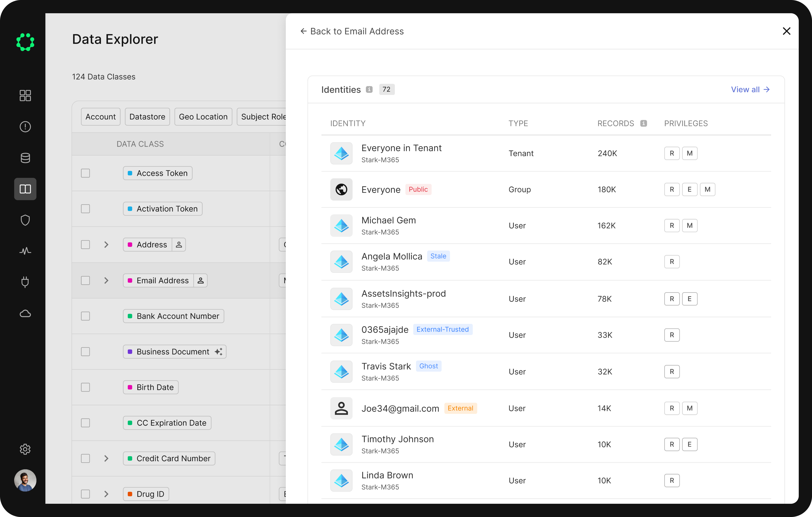812x517 pixels.
Task: Expand the Credit Card Number row
Action: 106,458
